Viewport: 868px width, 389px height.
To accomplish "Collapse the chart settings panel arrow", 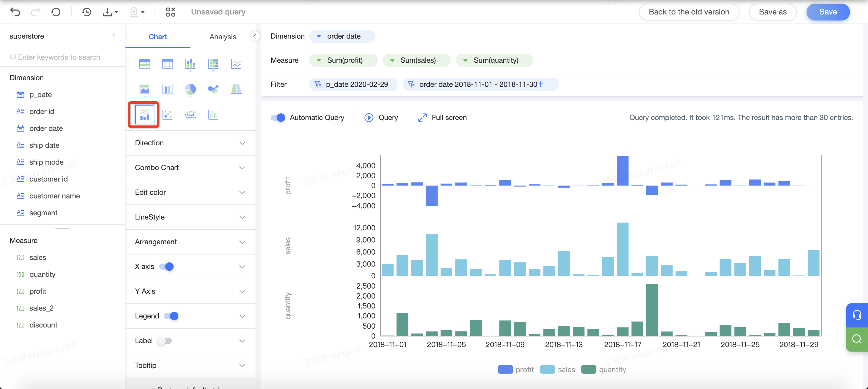I will point(255,36).
